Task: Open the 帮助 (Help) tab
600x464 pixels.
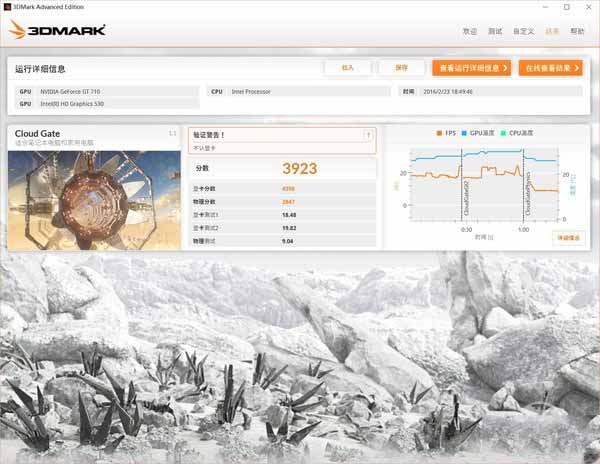Action: point(577,31)
